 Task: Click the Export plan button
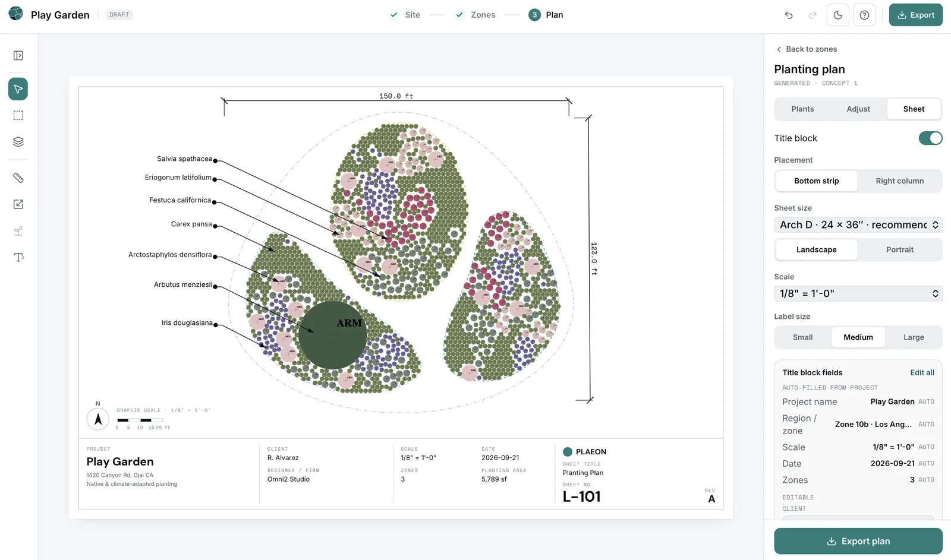858,541
